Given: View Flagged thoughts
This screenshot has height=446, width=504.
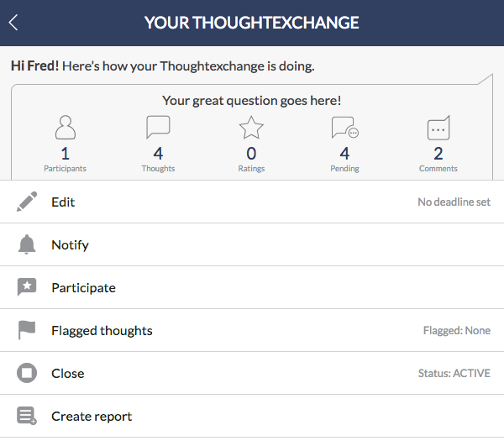Looking at the screenshot, I should pyautogui.click(x=252, y=330).
